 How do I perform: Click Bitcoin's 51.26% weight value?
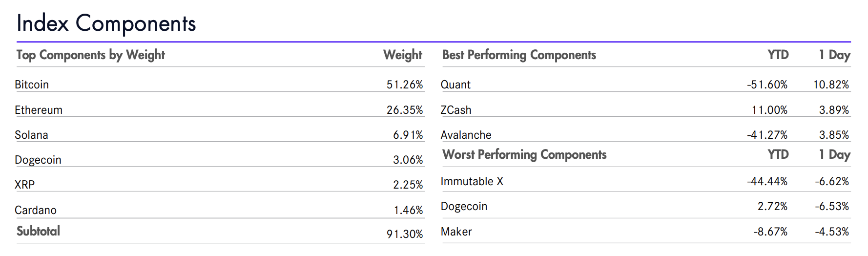(x=405, y=85)
